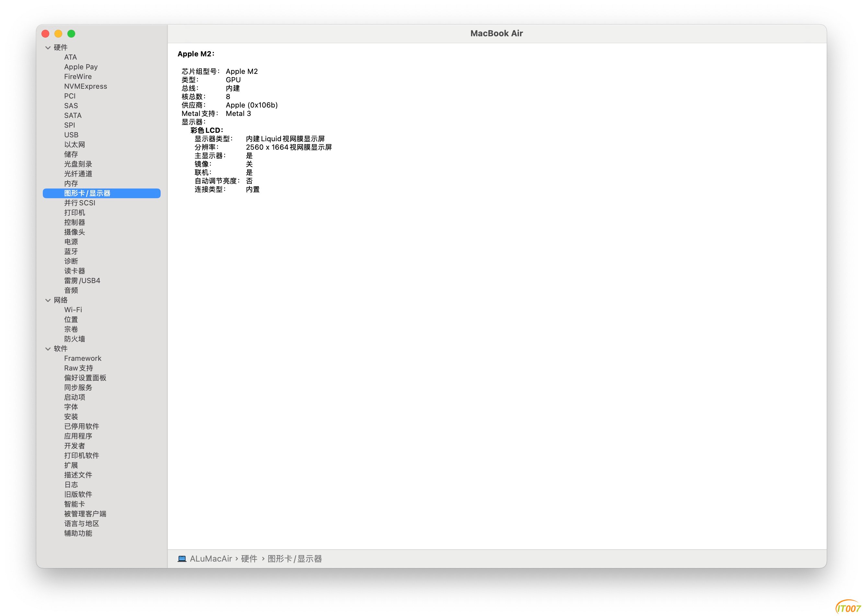Select Raw 支持 entry
863x616 pixels.
point(78,368)
